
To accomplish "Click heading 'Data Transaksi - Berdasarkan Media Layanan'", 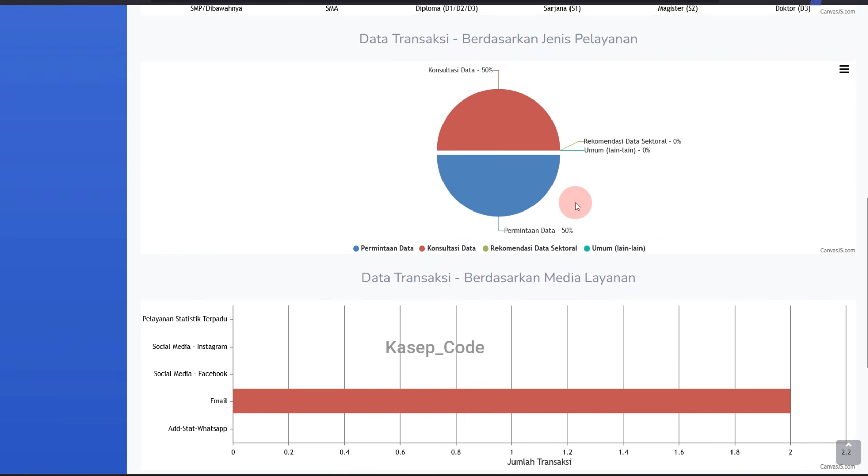I will 498,278.
